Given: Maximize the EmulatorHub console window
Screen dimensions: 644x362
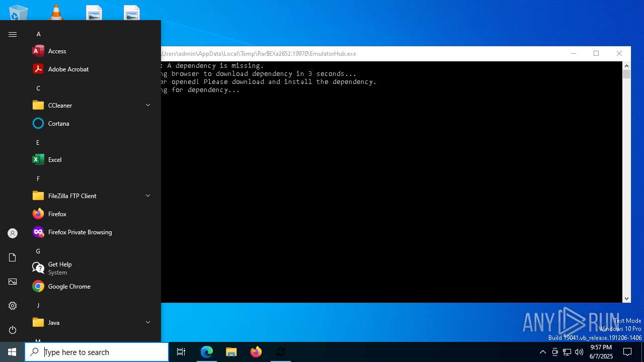Looking at the screenshot, I should [x=596, y=53].
